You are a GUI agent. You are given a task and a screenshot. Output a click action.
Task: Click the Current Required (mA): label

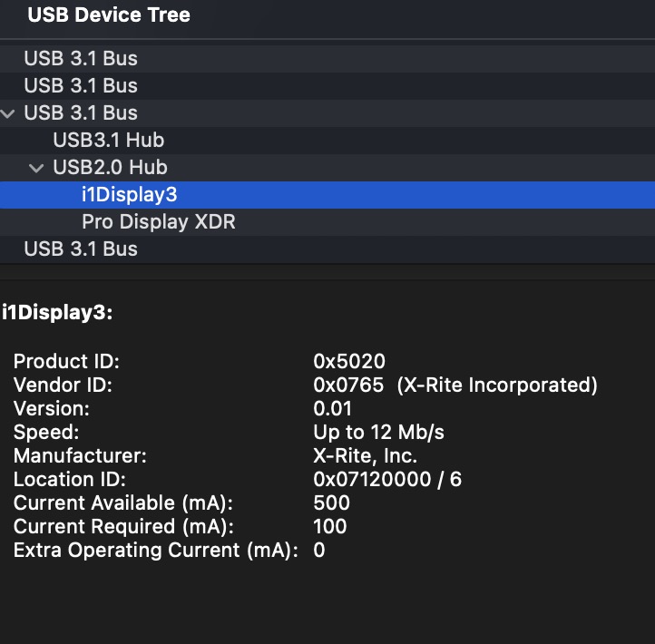click(123, 526)
